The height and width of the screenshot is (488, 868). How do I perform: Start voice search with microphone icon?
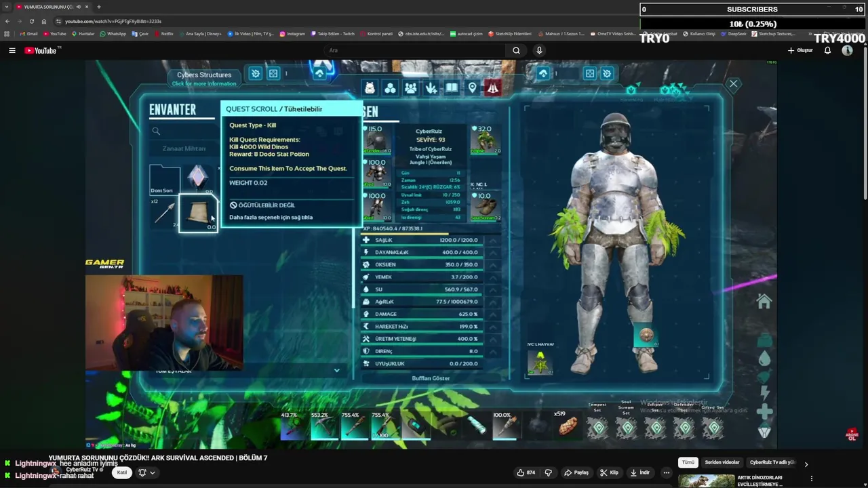(x=539, y=50)
